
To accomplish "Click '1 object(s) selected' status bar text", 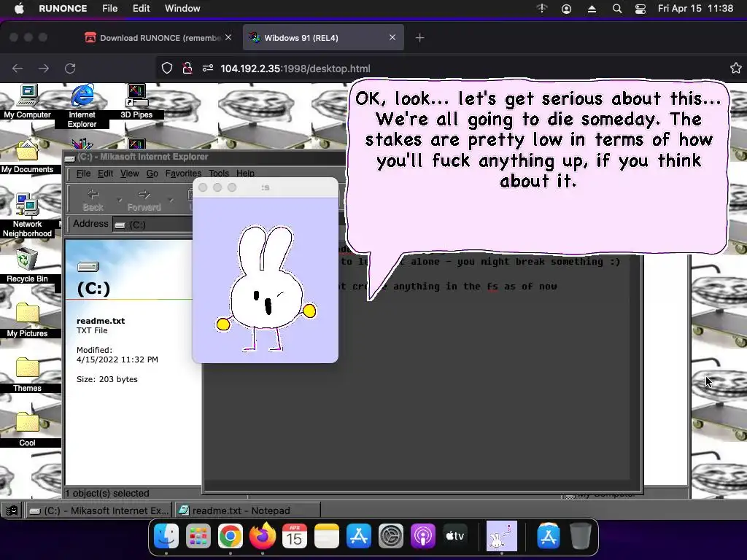I will click(x=107, y=494).
